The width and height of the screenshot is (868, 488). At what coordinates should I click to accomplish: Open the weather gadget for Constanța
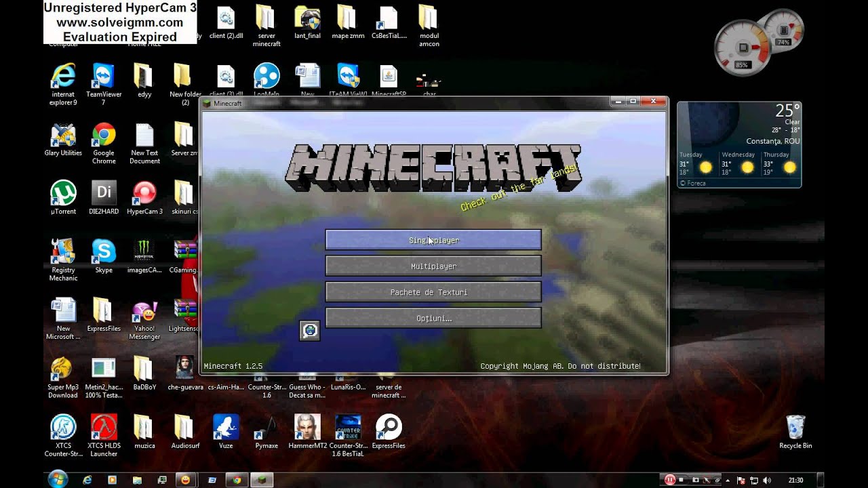click(739, 145)
